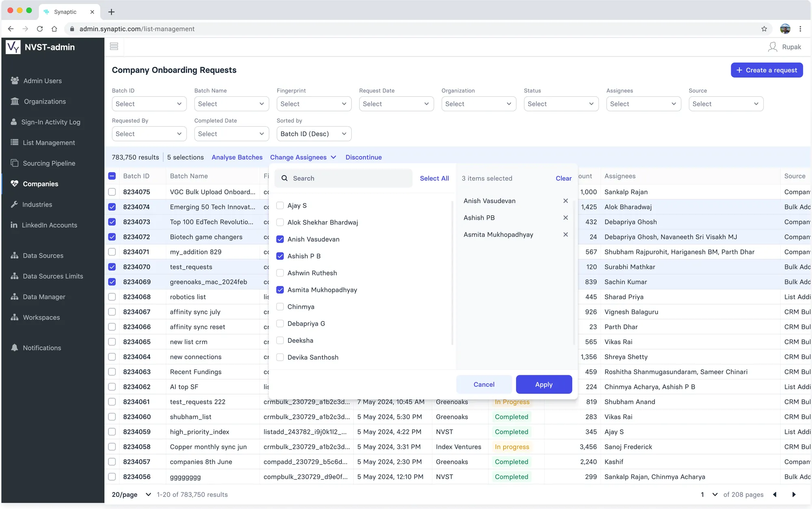Uncheck Anish Vasudevan assignee

pyautogui.click(x=280, y=239)
